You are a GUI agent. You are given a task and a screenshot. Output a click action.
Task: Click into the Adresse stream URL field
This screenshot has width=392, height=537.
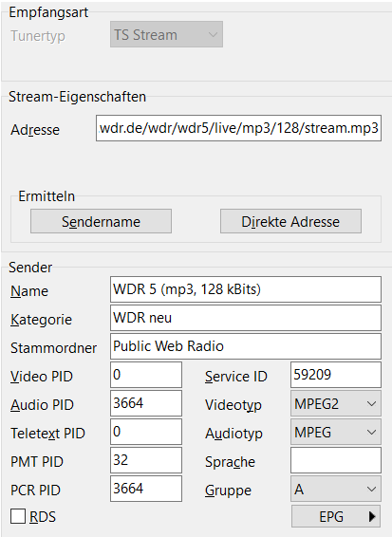click(x=238, y=128)
